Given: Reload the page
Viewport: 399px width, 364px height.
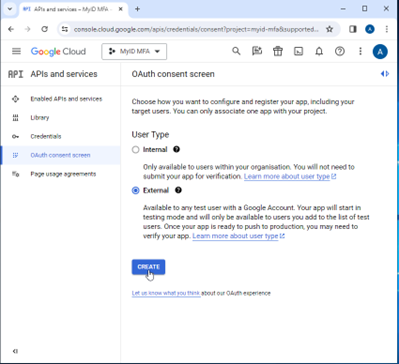Looking at the screenshot, I should tap(45, 29).
